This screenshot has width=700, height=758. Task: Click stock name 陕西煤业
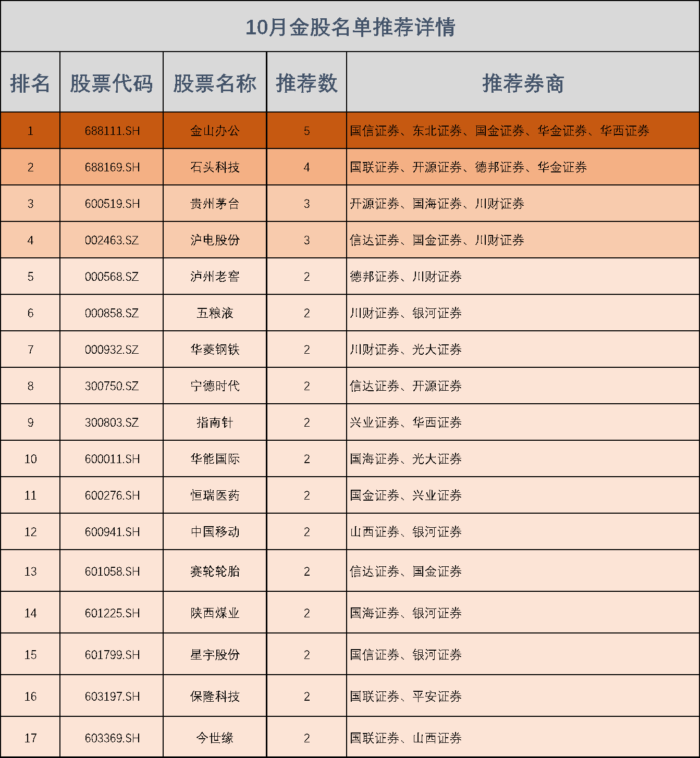215,613
